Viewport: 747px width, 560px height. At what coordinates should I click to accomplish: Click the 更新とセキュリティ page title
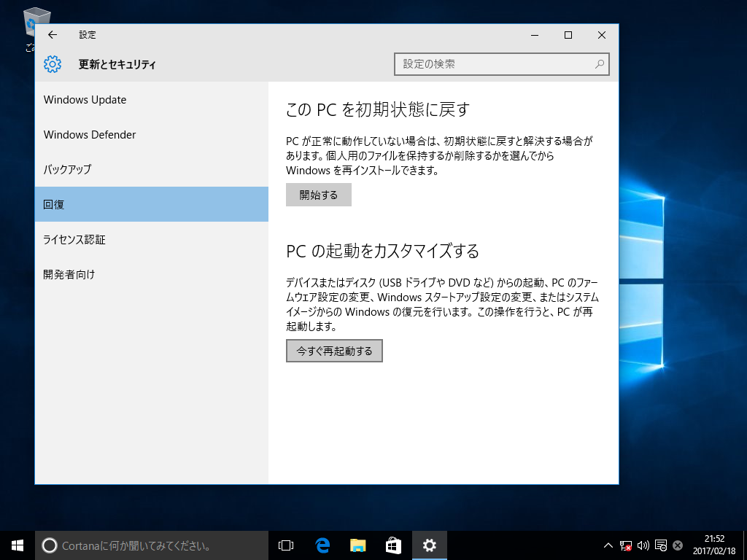pos(117,64)
